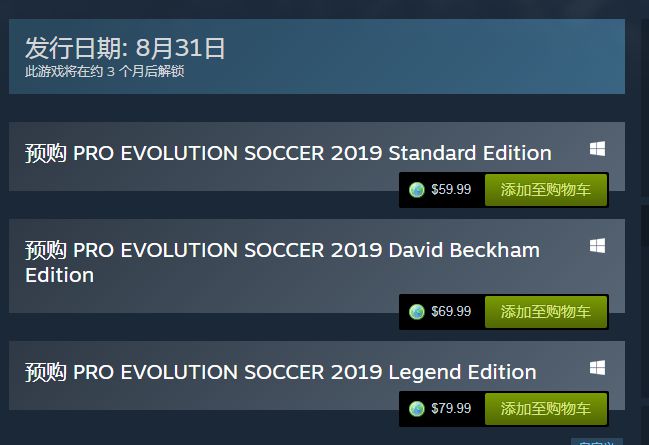The width and height of the screenshot is (649, 445).
Task: Click the globe icon beside $69.99
Action: [417, 311]
